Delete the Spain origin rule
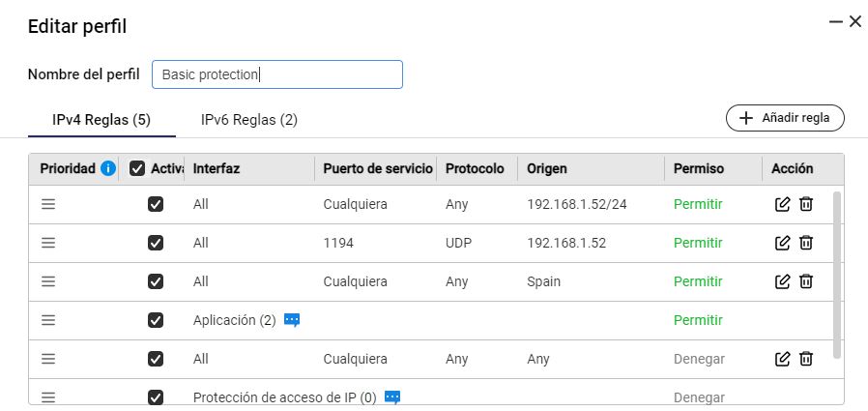Viewport: 868px width, 411px height. point(806,281)
